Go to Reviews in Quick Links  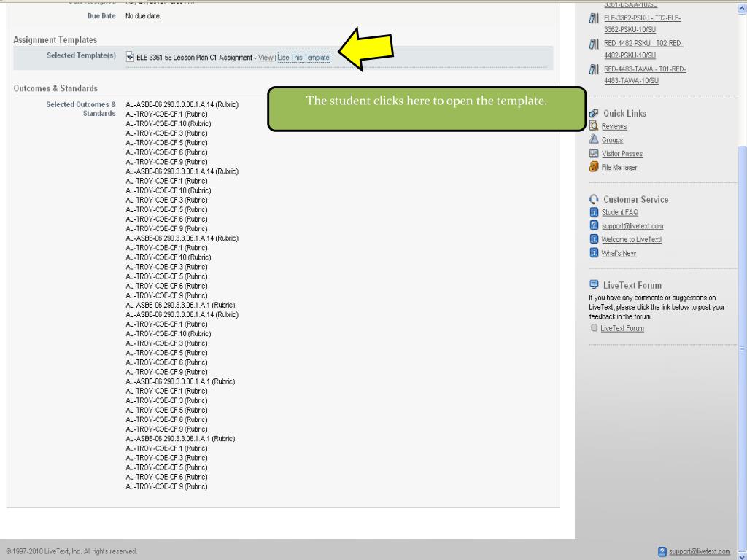click(x=614, y=127)
